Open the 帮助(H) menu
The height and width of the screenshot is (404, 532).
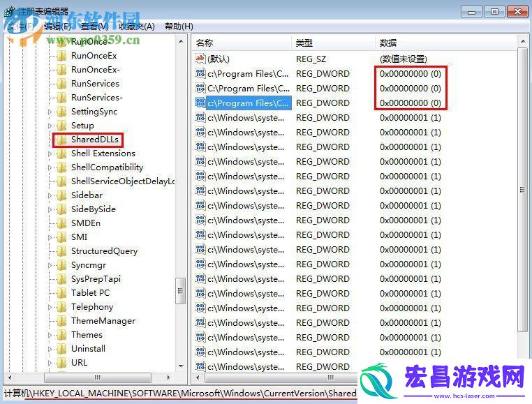[179, 27]
